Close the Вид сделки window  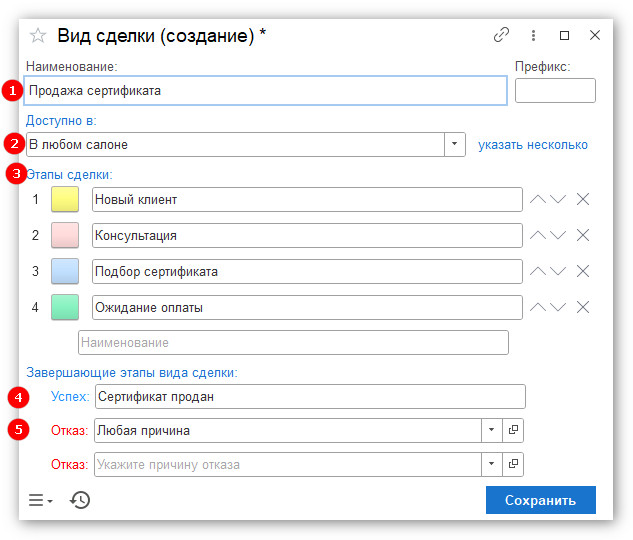point(595,35)
